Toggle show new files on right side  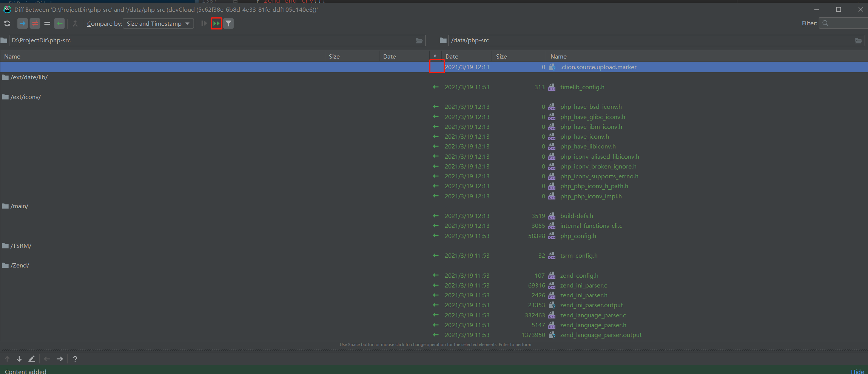pyautogui.click(x=59, y=23)
